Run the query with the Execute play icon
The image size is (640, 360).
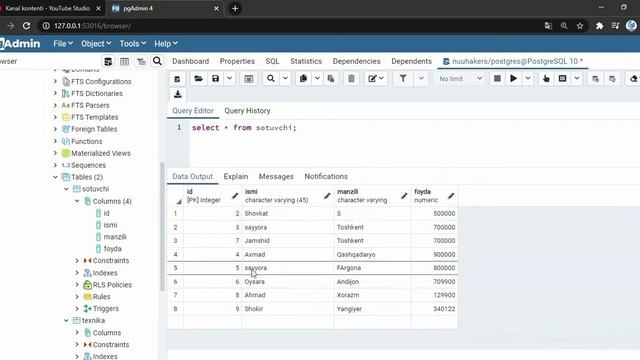[513, 78]
